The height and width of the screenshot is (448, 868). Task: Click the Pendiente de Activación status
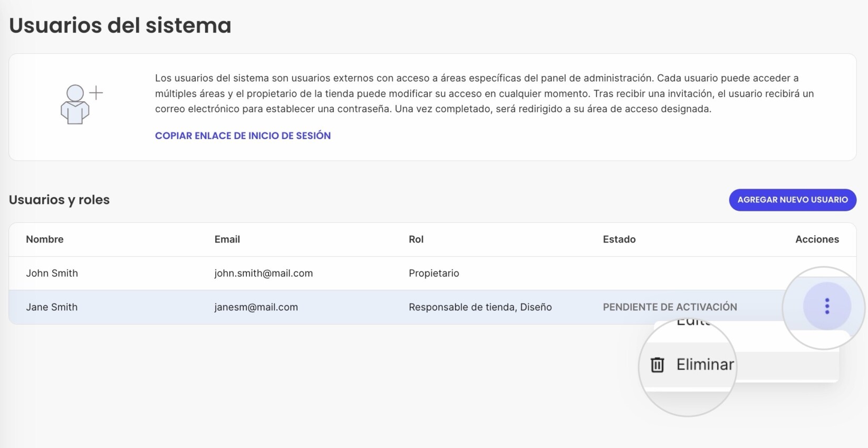[x=670, y=307]
